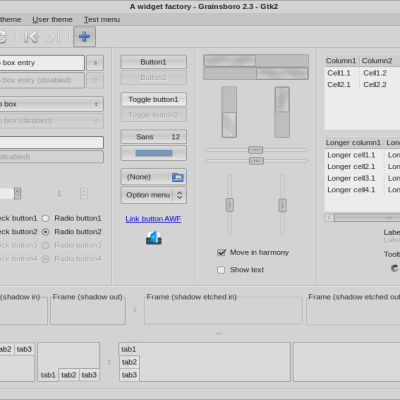
Task: Click the spinner icon near Toolbar label
Action: tap(395, 268)
